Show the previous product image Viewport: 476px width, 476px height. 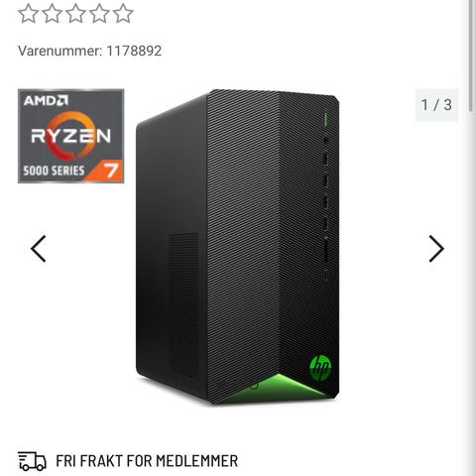click(39, 249)
